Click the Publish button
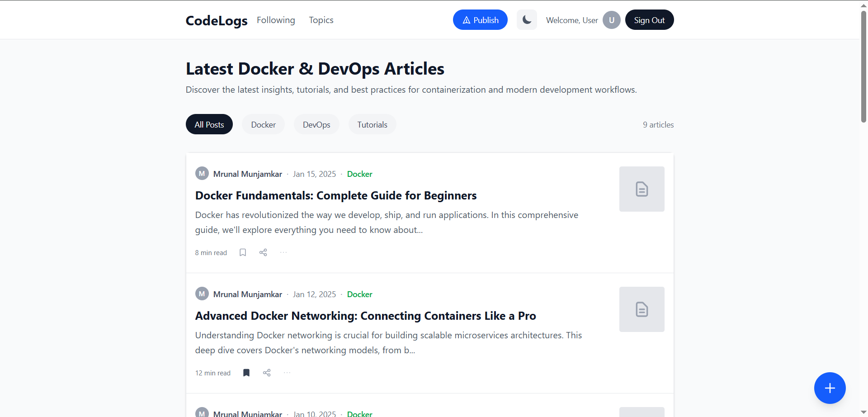Screen dimensions: 868x417 [480, 20]
